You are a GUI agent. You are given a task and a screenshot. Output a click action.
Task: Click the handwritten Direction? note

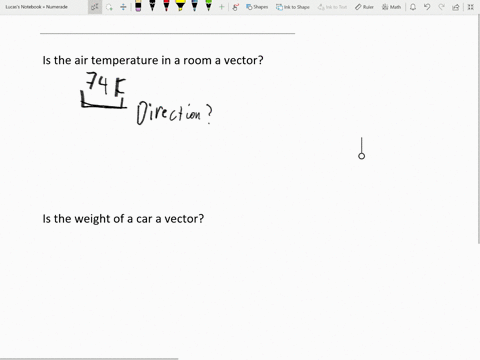(x=174, y=113)
